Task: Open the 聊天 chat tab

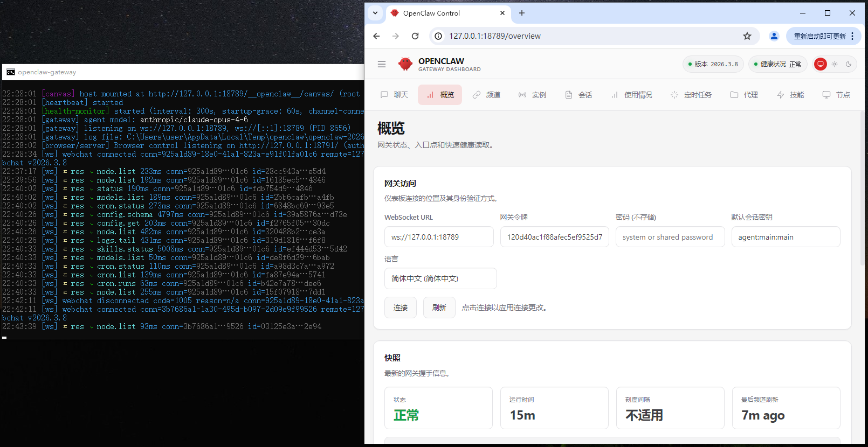Action: click(x=394, y=95)
